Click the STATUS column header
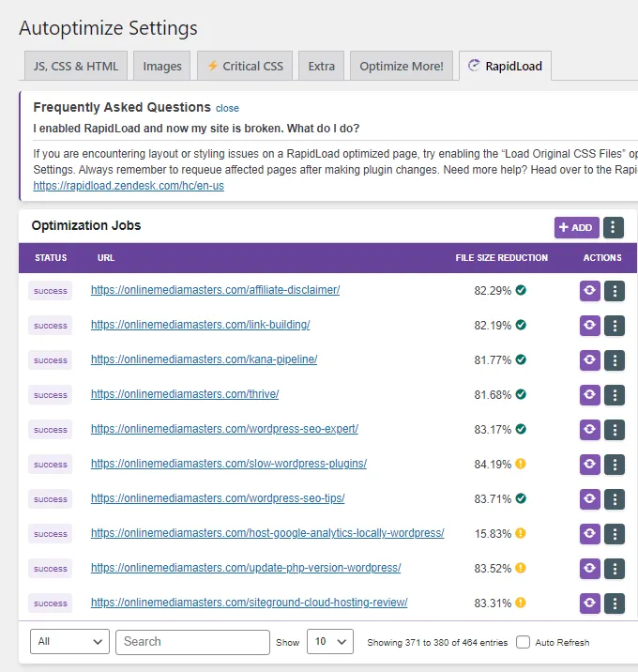The width and height of the screenshot is (638, 672). tap(51, 257)
